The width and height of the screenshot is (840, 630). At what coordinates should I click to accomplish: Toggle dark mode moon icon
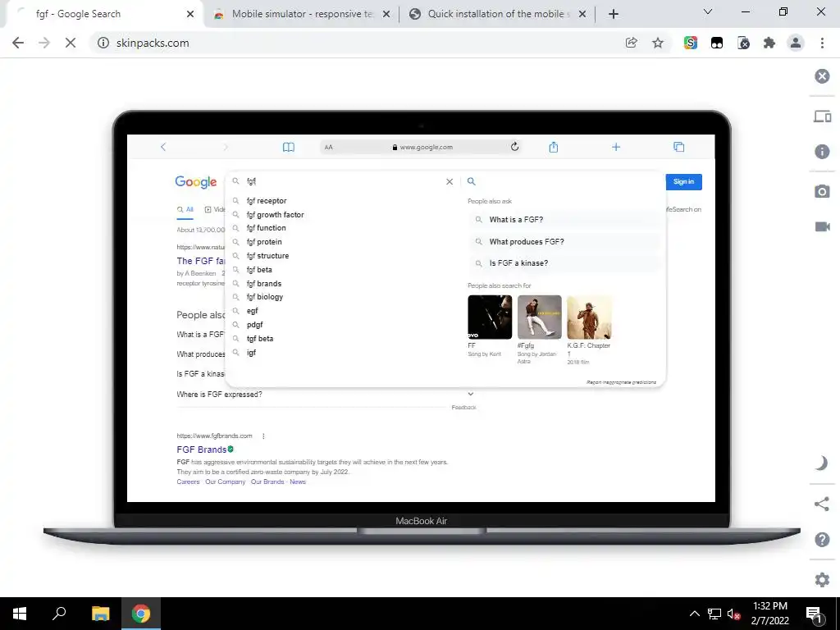coord(821,463)
